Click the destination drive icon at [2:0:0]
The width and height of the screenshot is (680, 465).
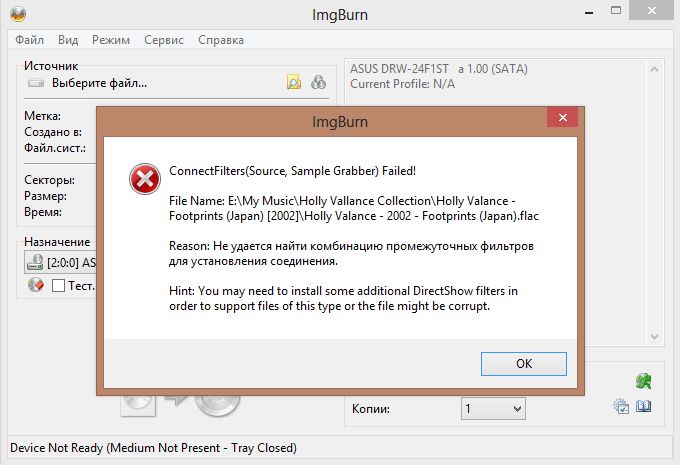coord(35,262)
